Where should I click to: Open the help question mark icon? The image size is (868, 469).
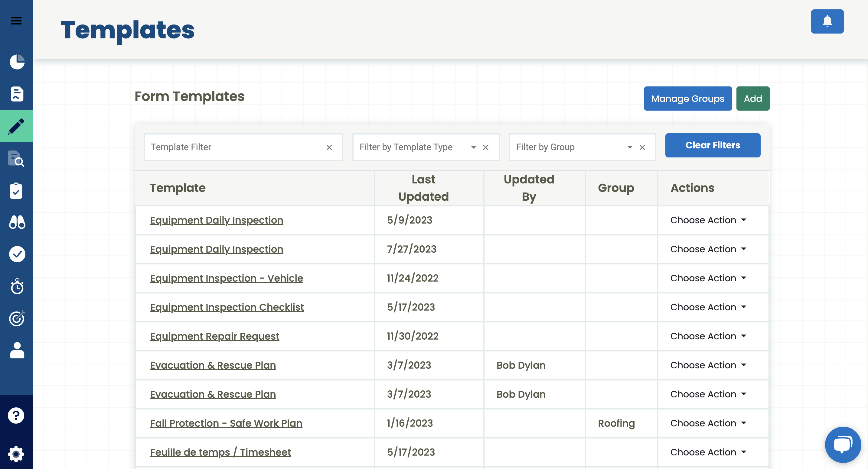(x=16, y=416)
